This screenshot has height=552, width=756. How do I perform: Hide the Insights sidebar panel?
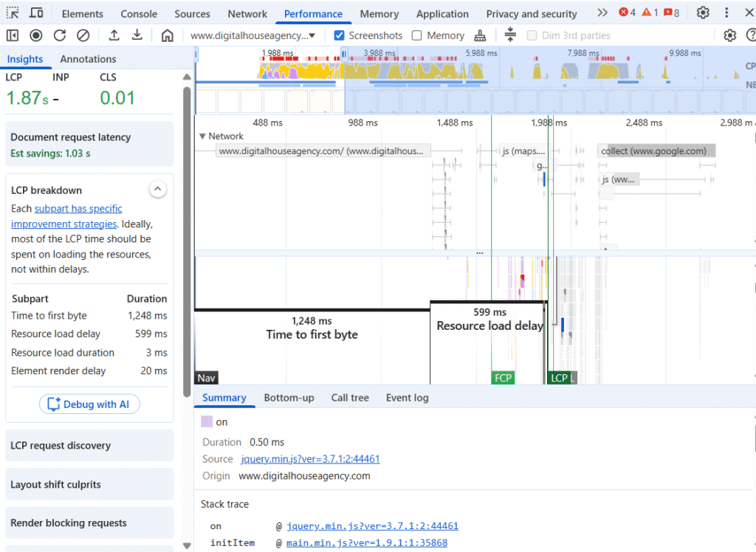13,35
